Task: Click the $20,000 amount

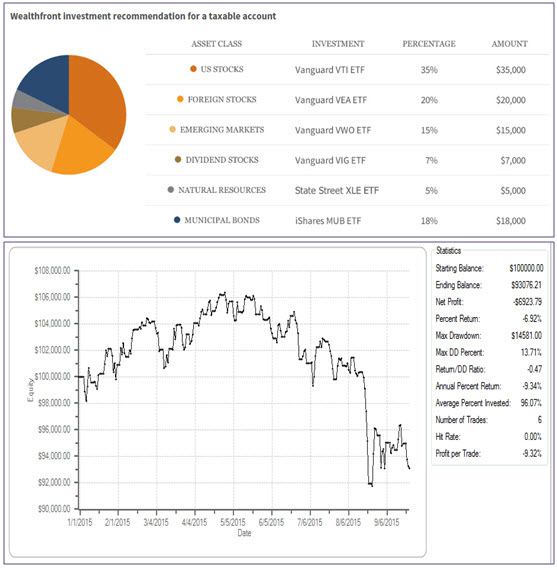Action: (x=511, y=100)
